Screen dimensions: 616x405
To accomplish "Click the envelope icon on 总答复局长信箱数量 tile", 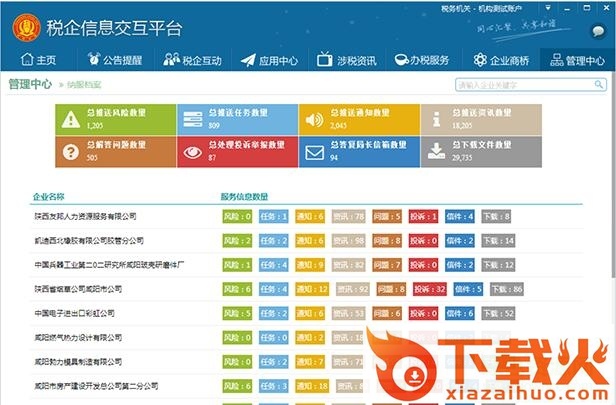I will coord(314,152).
